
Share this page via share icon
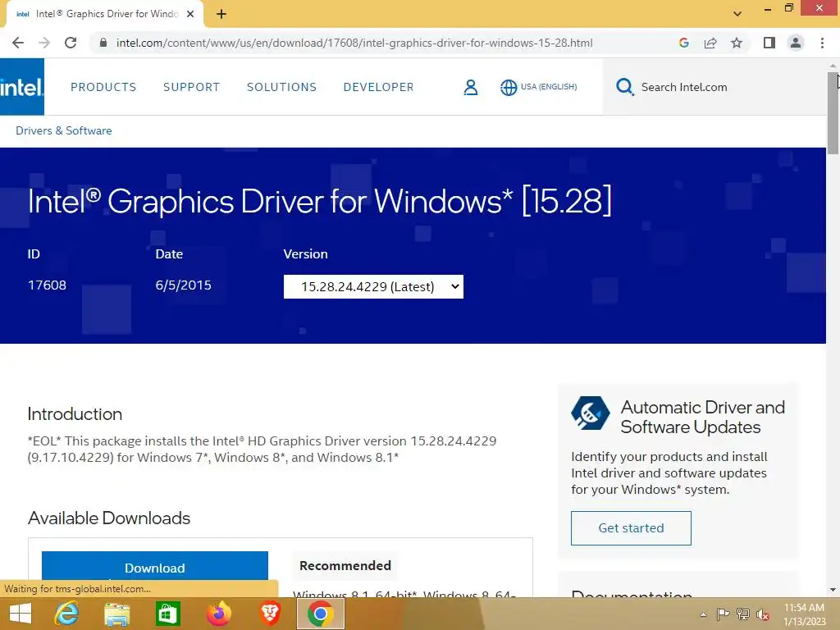710,43
